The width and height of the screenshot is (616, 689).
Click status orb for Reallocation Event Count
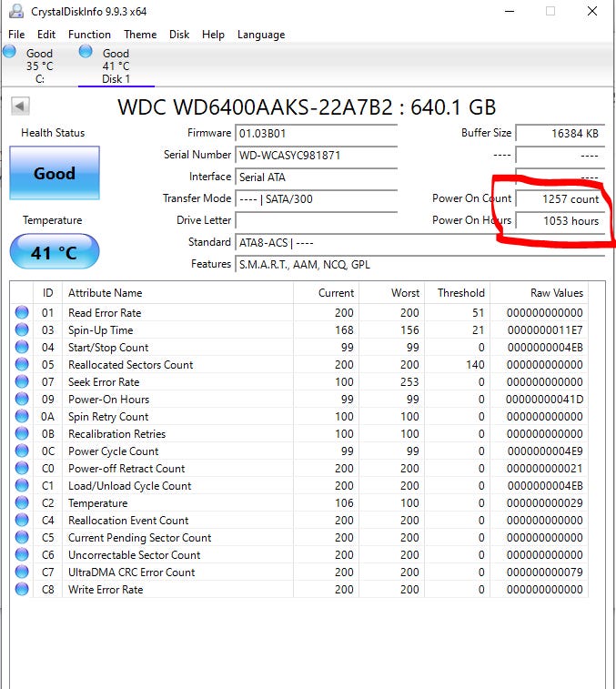(22, 520)
